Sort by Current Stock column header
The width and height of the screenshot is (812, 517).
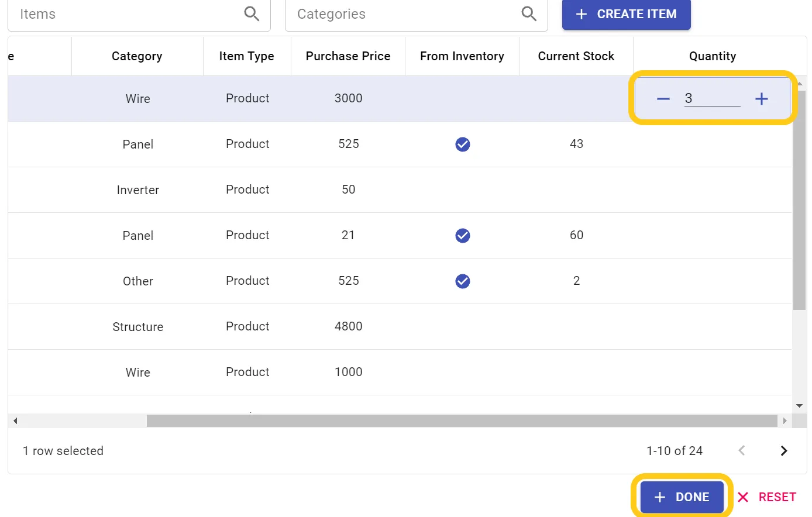click(576, 56)
